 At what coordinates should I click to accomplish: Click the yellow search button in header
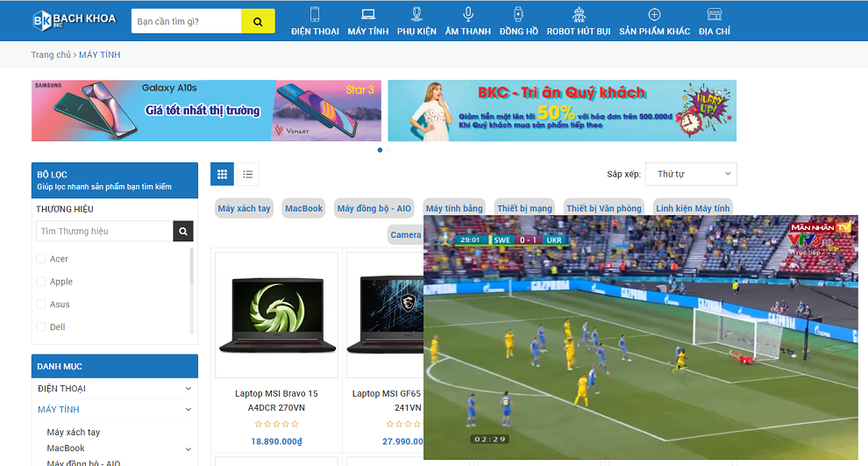pos(258,21)
